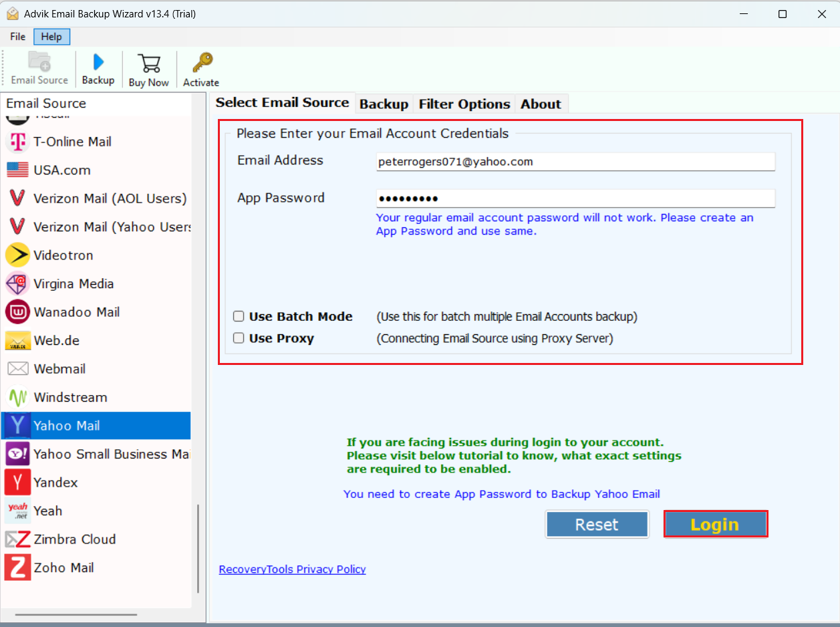840x627 pixels.
Task: Select the Yahoo Mail icon
Action: coord(18,426)
